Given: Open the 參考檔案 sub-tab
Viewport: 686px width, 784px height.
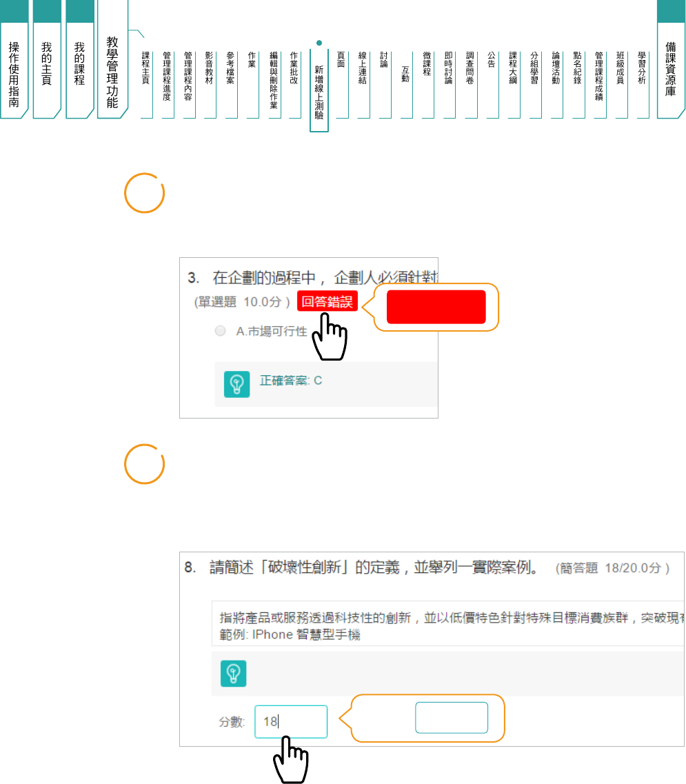Looking at the screenshot, I should click(230, 84).
